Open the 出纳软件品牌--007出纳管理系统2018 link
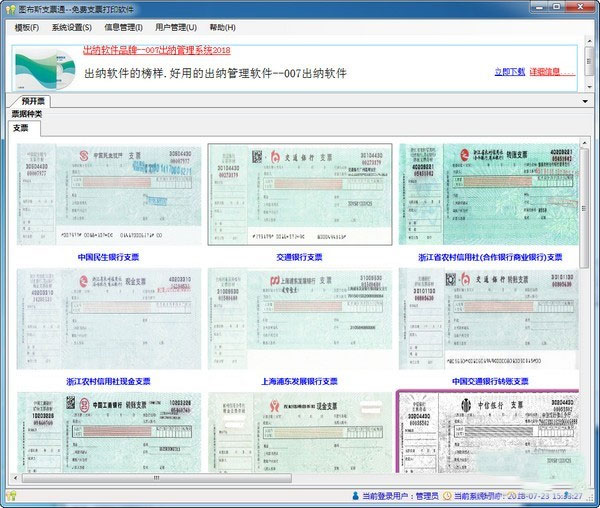600x508 pixels. [157, 50]
